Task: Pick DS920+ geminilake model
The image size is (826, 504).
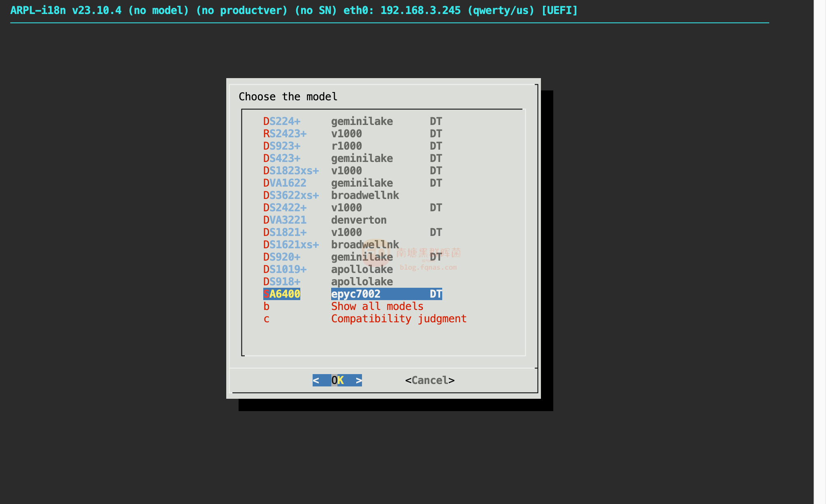Action: [x=353, y=257]
